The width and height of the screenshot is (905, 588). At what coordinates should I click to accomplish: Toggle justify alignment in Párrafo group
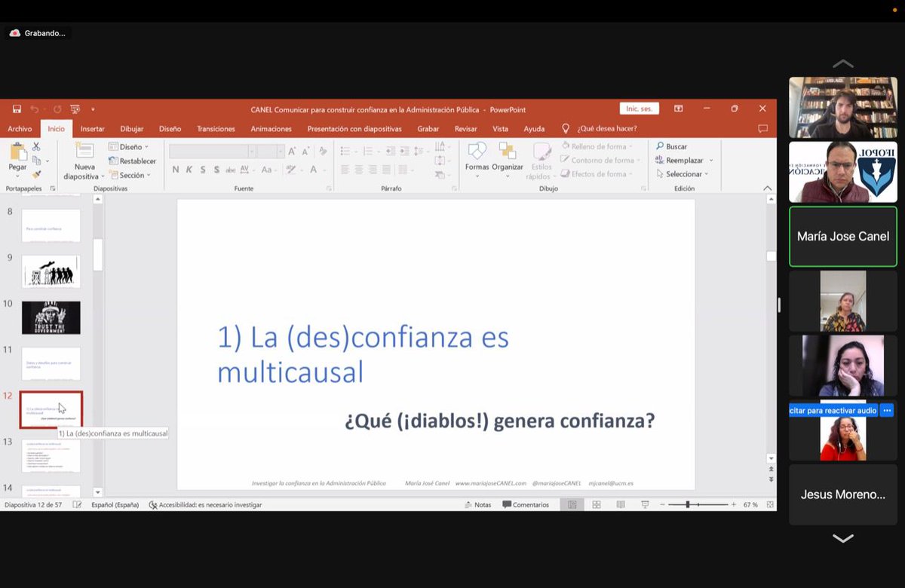386,170
